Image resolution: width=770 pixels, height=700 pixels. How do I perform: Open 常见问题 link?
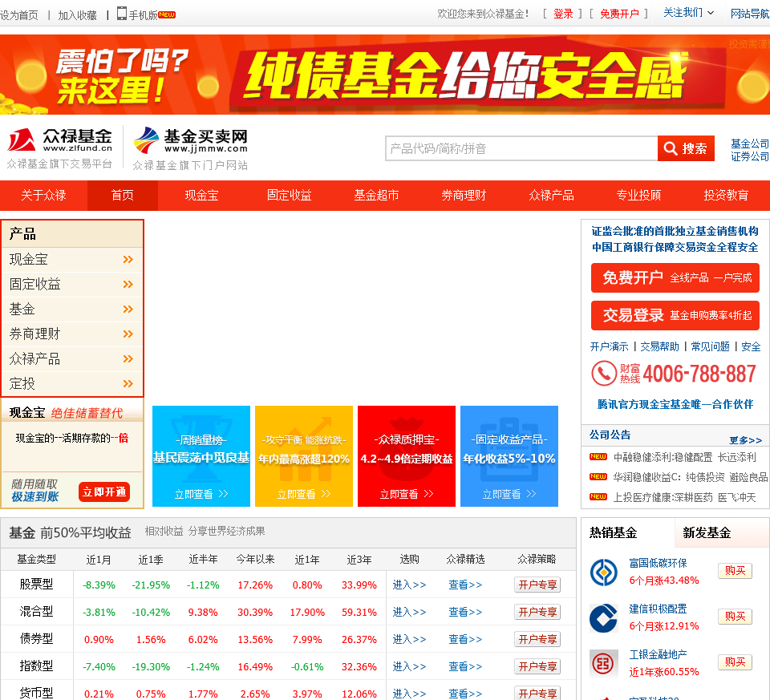711,346
